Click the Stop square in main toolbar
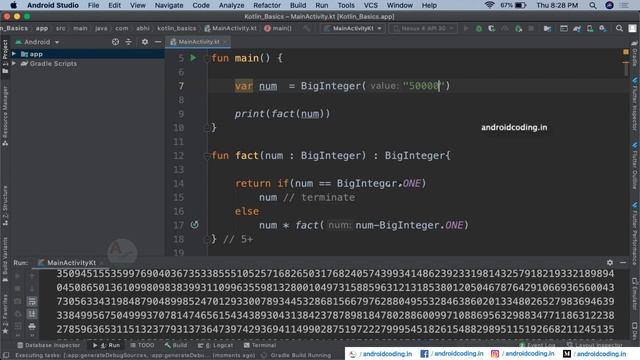 pyautogui.click(x=531, y=28)
